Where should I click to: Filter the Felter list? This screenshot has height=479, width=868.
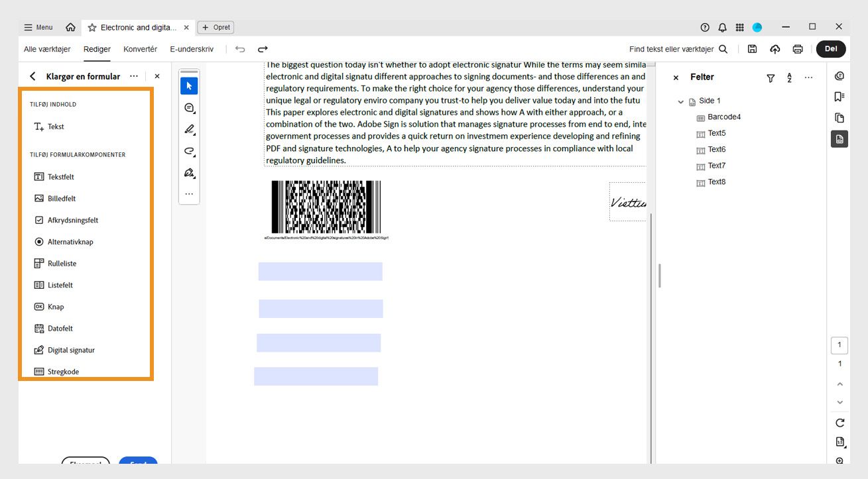771,78
